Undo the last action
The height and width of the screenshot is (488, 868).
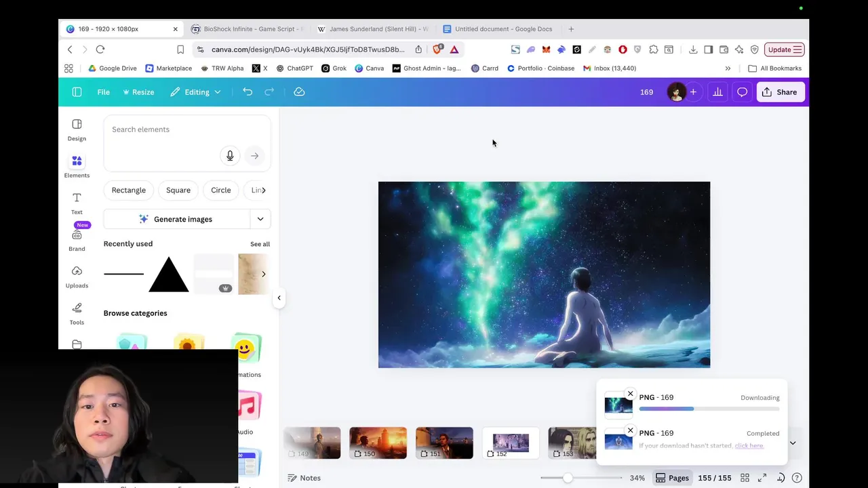248,92
